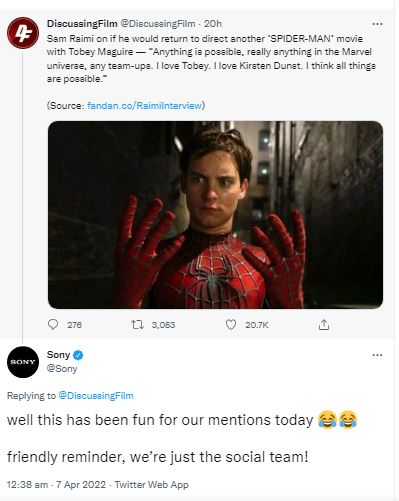Screen dimensions: 399x501
Task: Open more options on Sony reply
Action: click(x=377, y=355)
